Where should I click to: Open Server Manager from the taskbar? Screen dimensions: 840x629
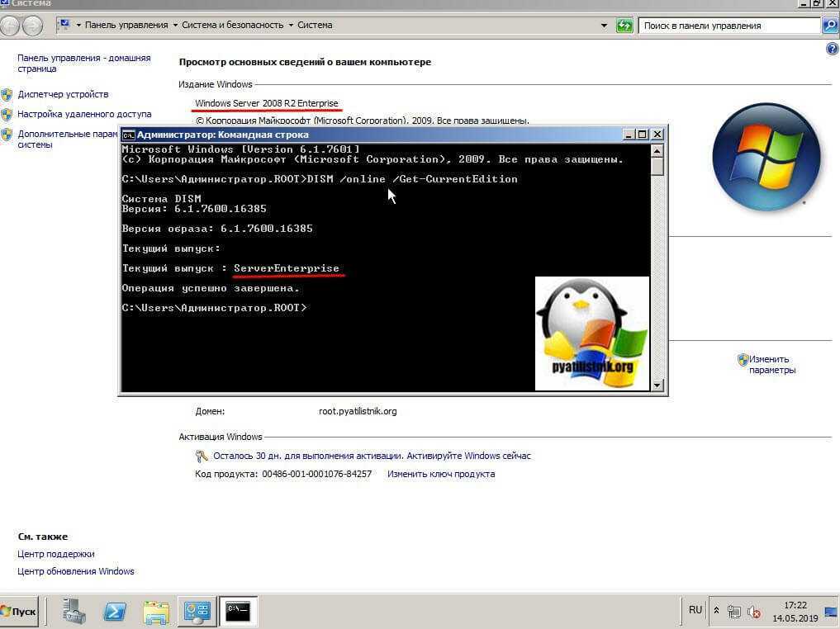[74, 612]
